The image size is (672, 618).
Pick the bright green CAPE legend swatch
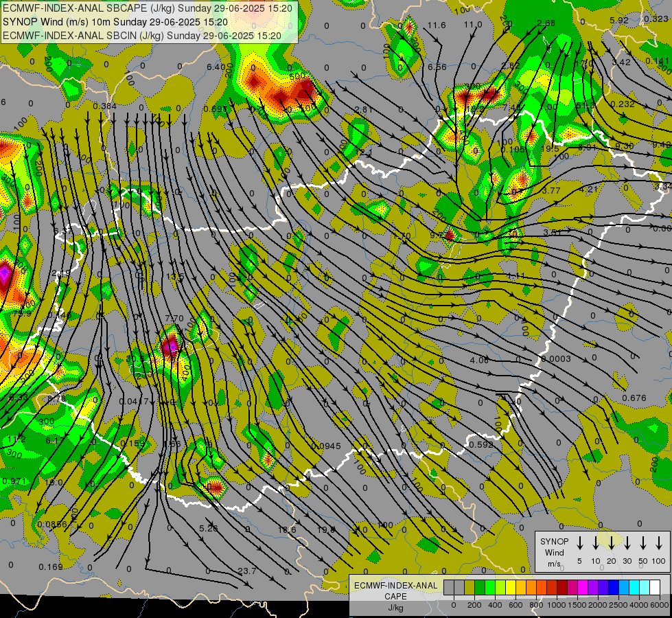coord(490,588)
